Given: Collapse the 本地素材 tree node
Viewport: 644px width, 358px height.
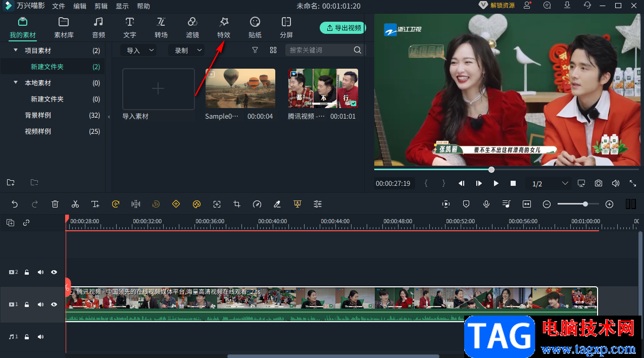Looking at the screenshot, I should (x=16, y=83).
